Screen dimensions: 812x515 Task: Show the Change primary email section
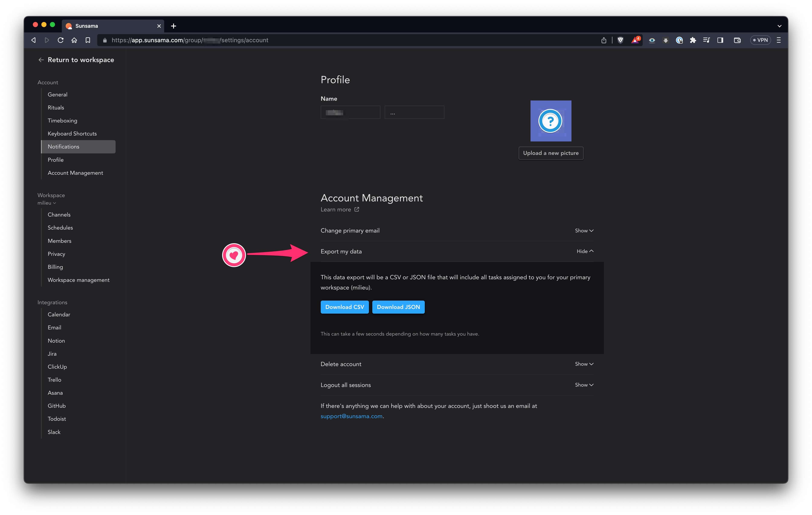coord(584,230)
